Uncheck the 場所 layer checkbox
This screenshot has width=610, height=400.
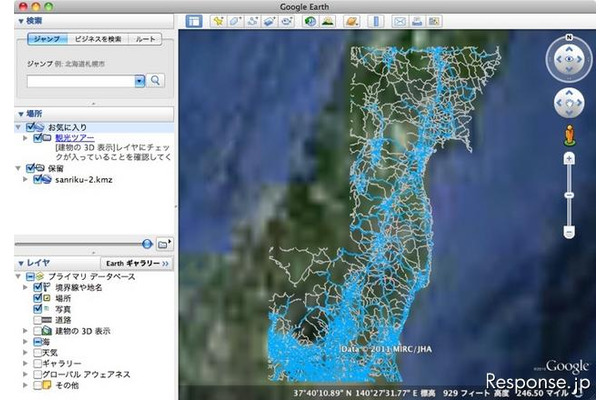point(37,298)
